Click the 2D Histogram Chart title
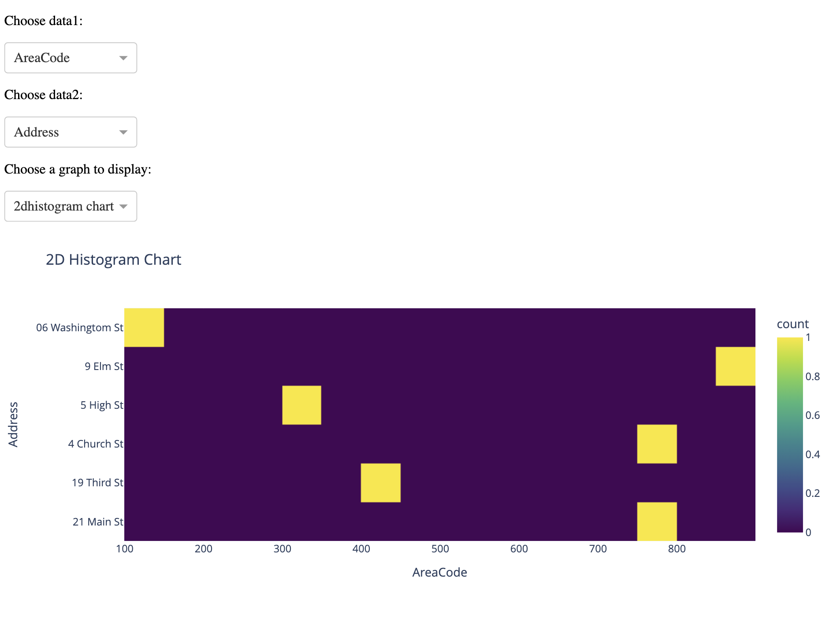The width and height of the screenshot is (833, 644). (114, 260)
